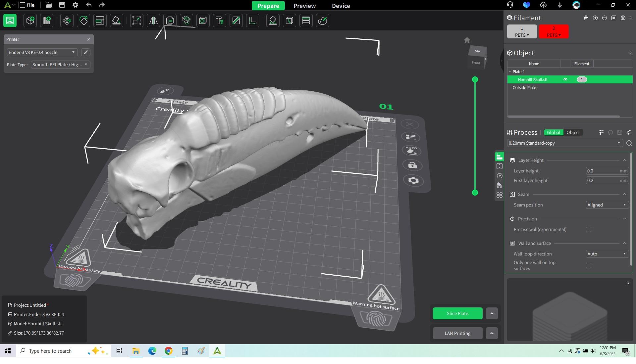
Task: Select the Scale tool
Action: tap(136, 21)
